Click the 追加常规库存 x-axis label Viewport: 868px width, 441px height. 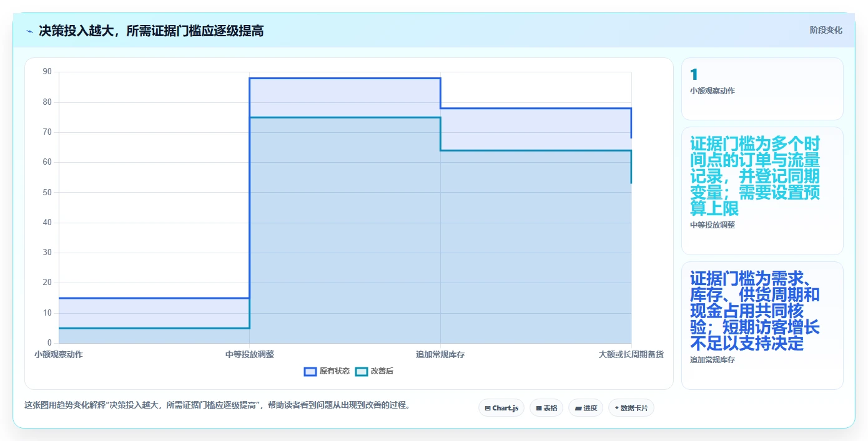(x=440, y=354)
